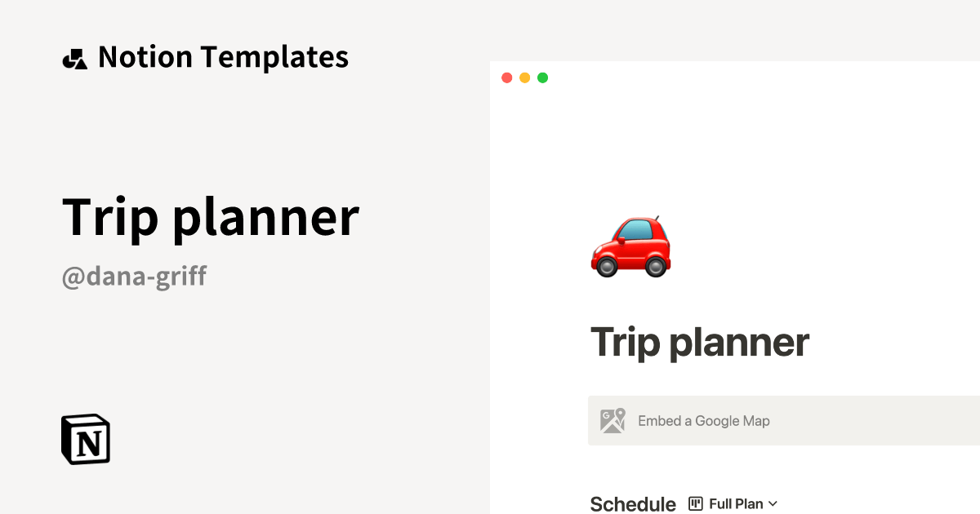This screenshot has width=980, height=514.
Task: Select the red car emoji page icon
Action: pyautogui.click(x=630, y=245)
